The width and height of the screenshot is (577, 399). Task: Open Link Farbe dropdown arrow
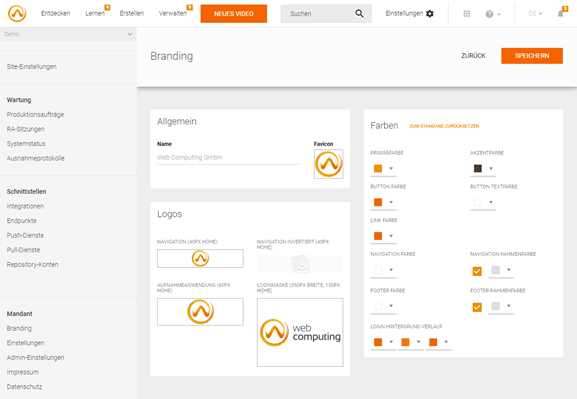[x=391, y=236]
